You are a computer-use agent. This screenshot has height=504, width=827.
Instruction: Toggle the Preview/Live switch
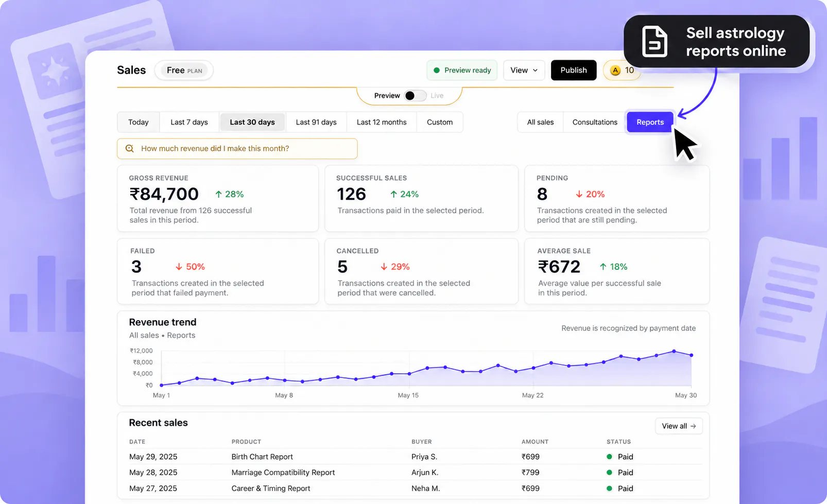coord(415,96)
